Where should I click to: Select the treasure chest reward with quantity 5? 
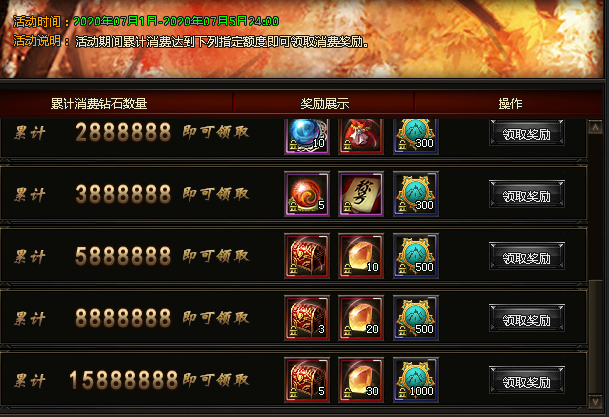tap(307, 380)
